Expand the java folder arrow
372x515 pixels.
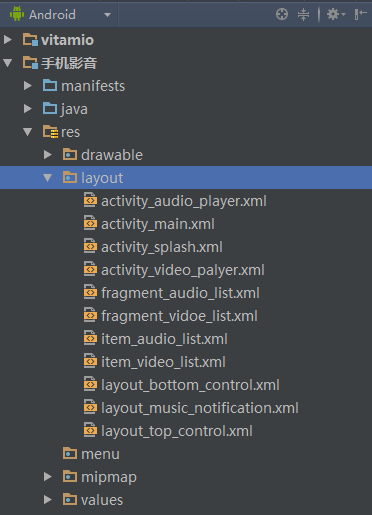click(28, 109)
